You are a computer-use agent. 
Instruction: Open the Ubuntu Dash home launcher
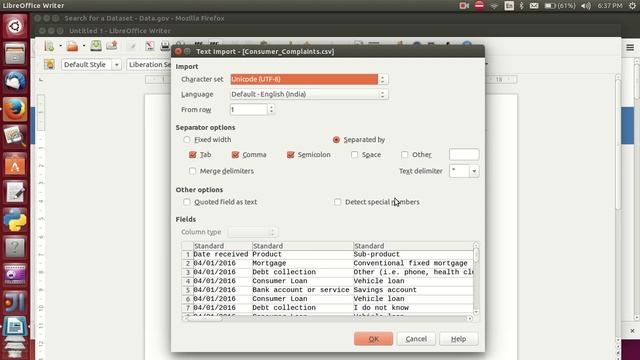point(15,26)
